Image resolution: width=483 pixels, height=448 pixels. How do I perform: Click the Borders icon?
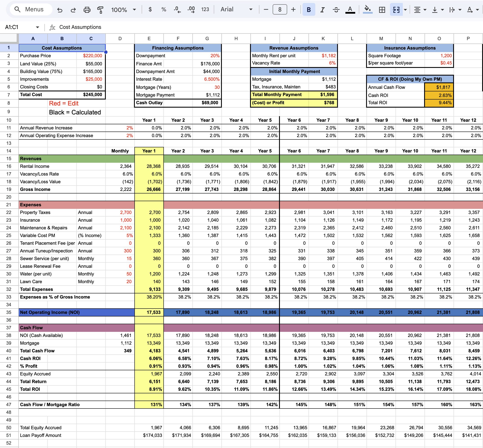tap(382, 10)
